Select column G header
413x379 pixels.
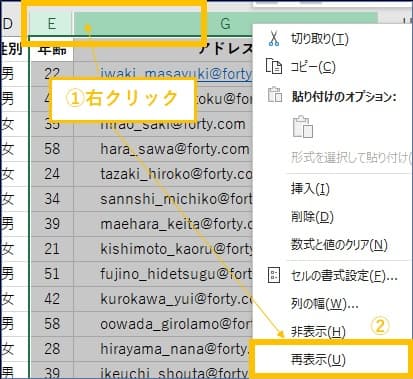click(225, 24)
